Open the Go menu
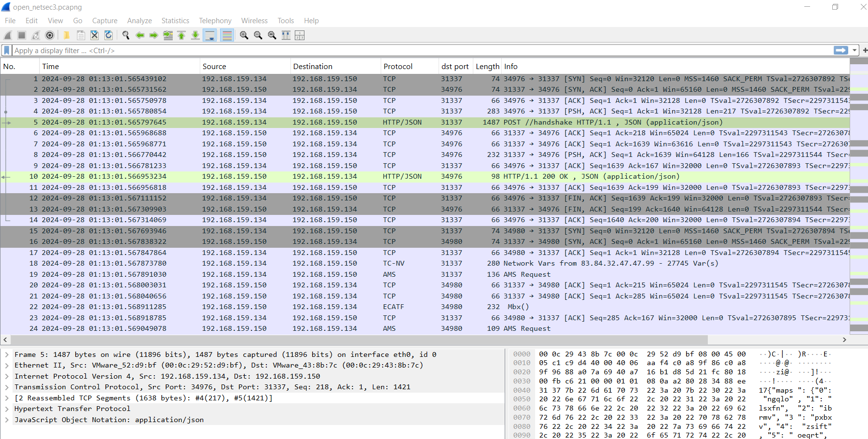This screenshot has width=868, height=439. [x=78, y=21]
